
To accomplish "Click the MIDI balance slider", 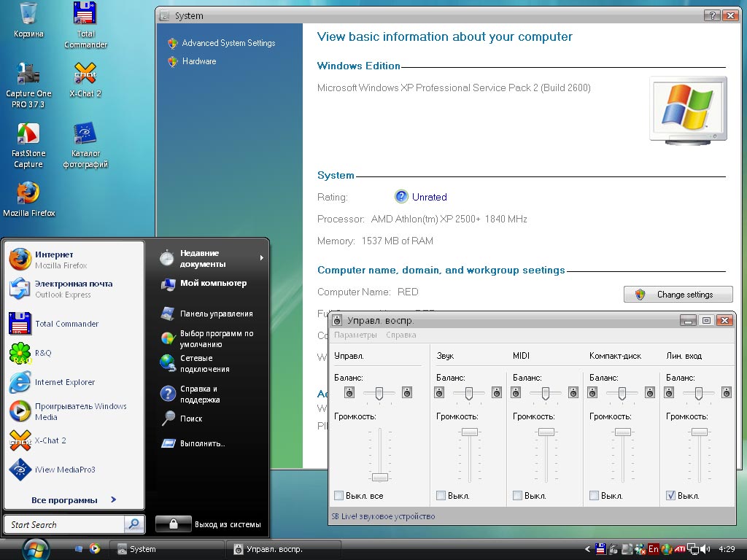I will point(546,393).
